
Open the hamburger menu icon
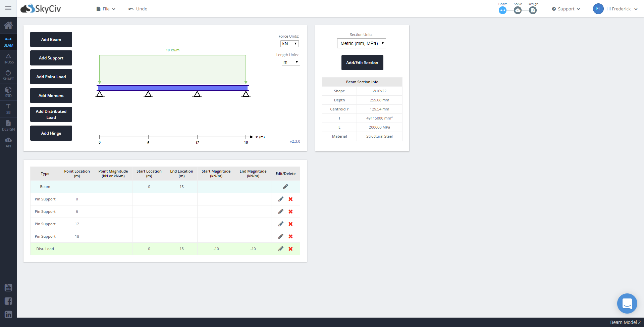8,8
